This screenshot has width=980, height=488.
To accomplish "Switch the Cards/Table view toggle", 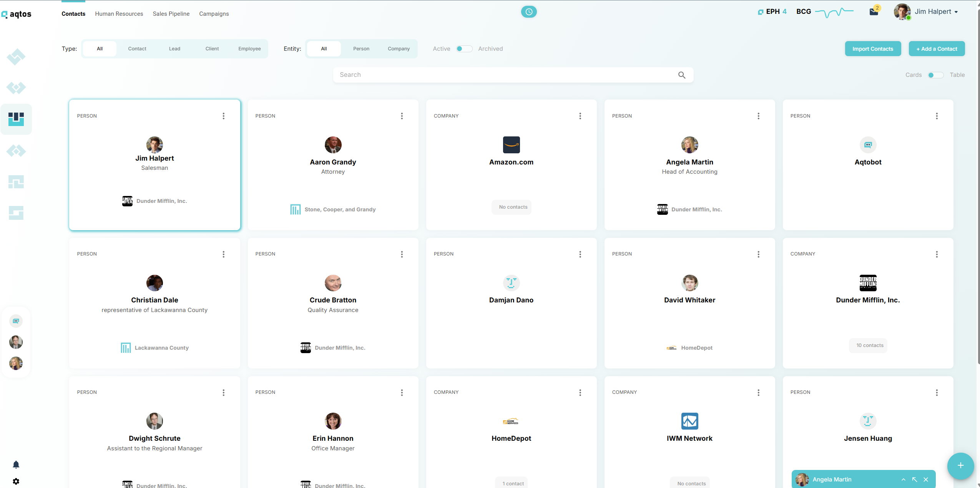I will [935, 75].
